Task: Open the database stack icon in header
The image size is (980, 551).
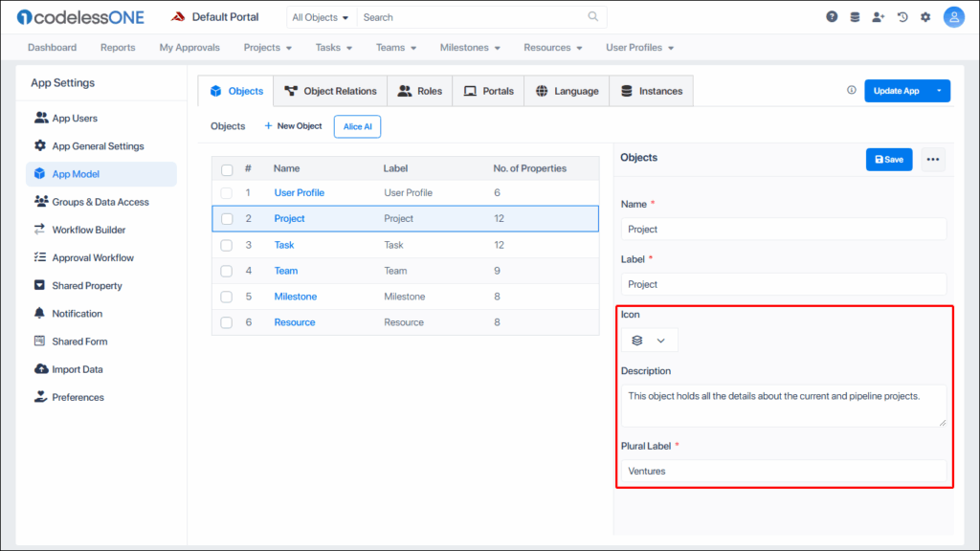Action: point(855,17)
